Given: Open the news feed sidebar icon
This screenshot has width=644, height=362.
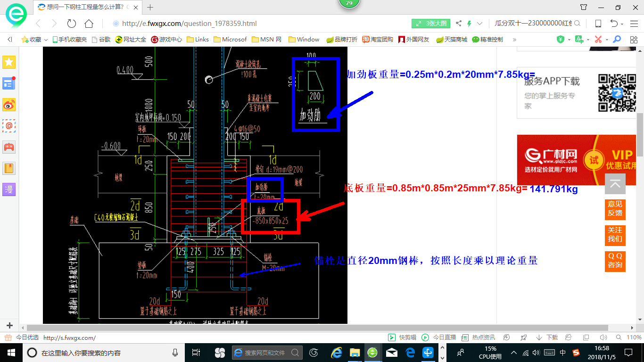Looking at the screenshot, I should point(9,83).
